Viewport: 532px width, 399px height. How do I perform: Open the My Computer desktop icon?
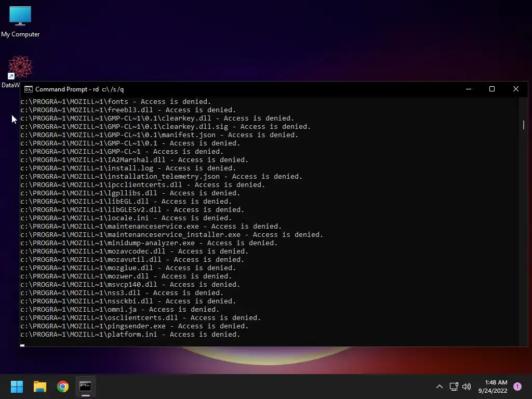tap(20, 22)
